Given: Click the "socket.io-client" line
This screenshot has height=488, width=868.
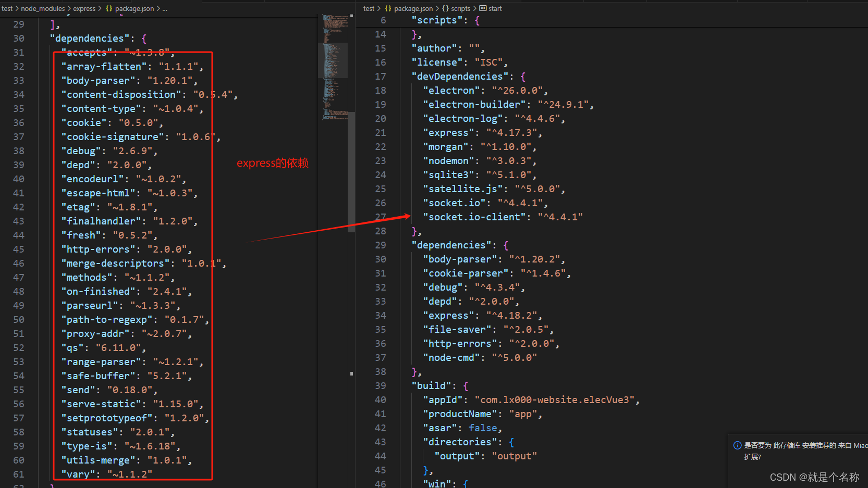Looking at the screenshot, I should coord(503,217).
